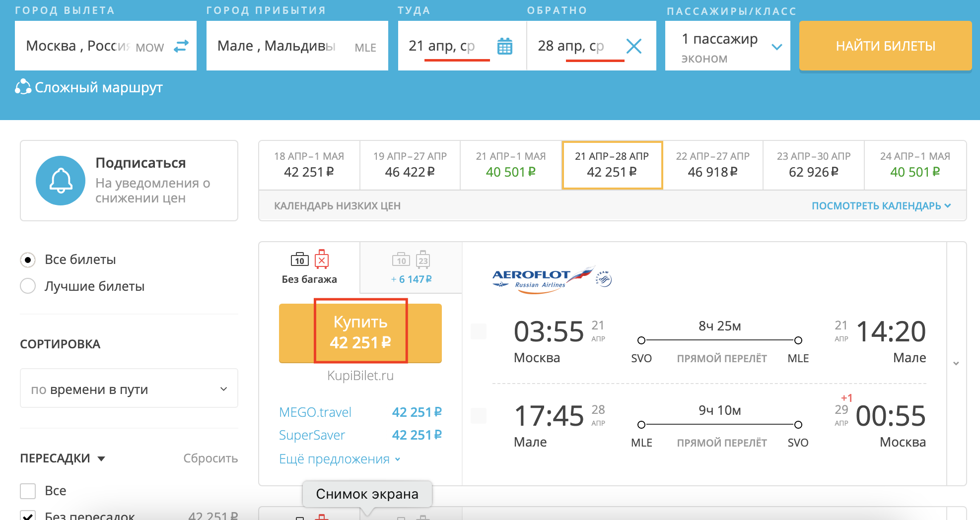Open the passengers and class dropdown
Viewport: 980px width, 520px height.
[727, 46]
